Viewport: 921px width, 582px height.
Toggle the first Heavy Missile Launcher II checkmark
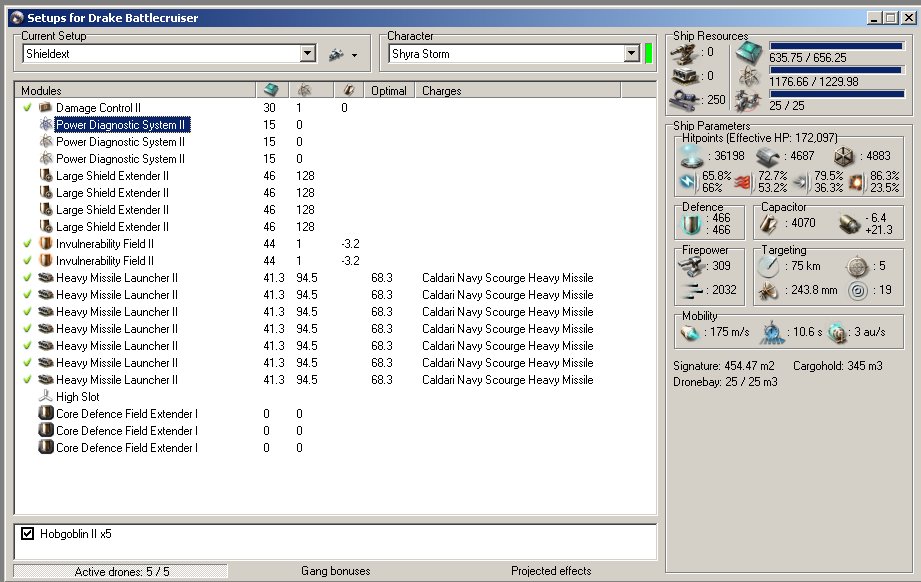[27, 277]
